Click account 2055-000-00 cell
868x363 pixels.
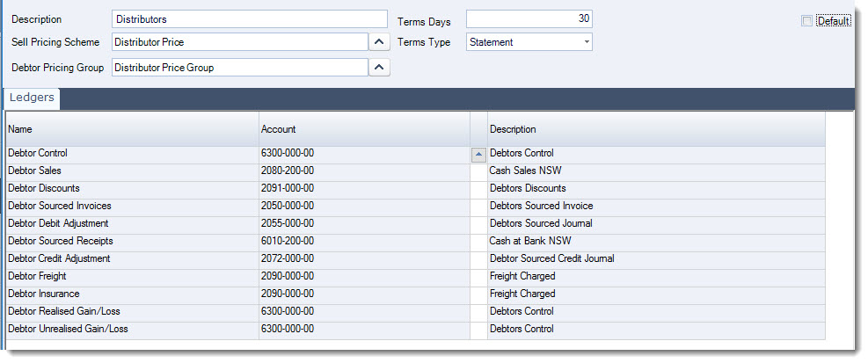pos(364,223)
